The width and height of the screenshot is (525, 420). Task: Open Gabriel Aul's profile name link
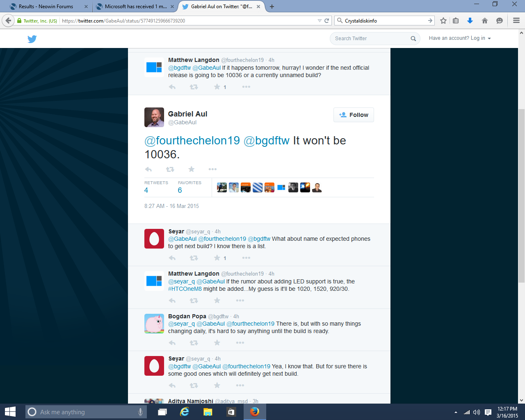(187, 114)
